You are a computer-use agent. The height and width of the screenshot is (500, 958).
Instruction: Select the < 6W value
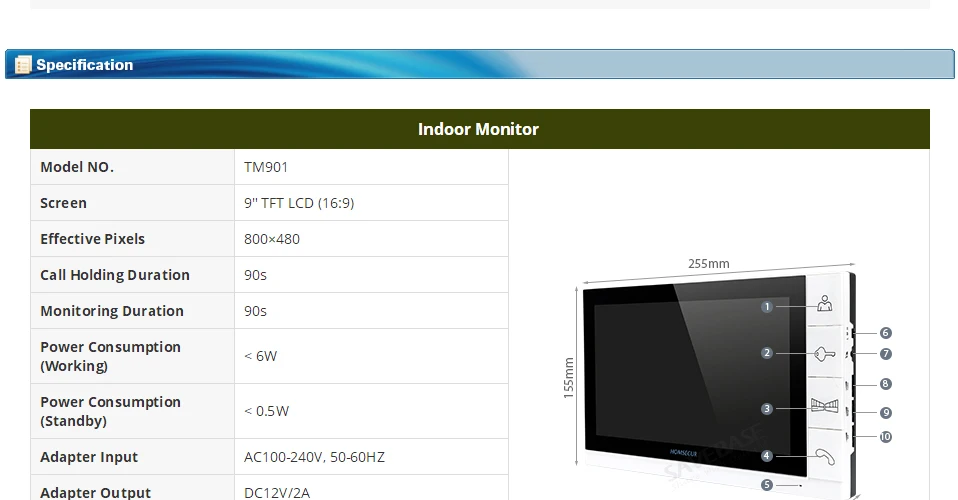point(260,356)
